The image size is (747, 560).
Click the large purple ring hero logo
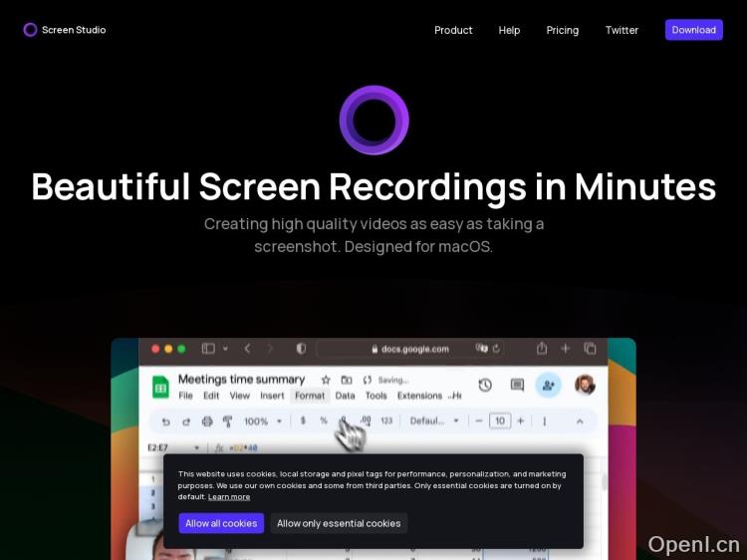click(373, 121)
